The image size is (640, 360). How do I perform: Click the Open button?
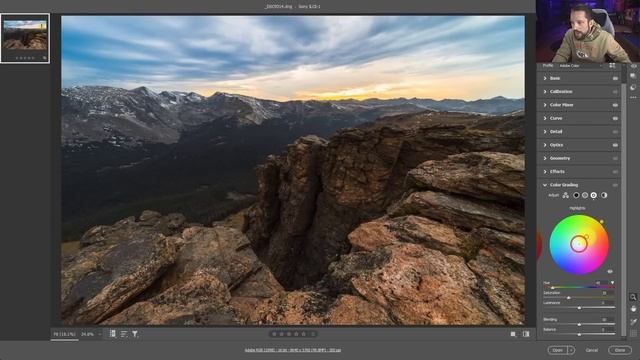(558, 350)
